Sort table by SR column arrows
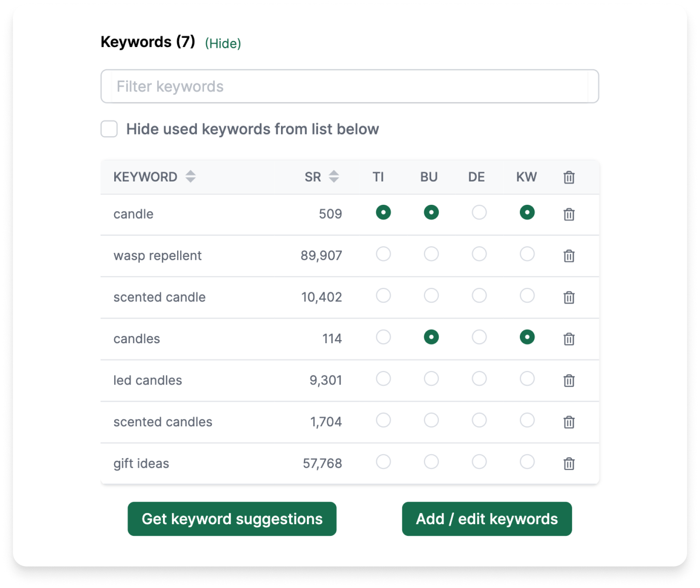The image size is (700, 588). tap(334, 176)
